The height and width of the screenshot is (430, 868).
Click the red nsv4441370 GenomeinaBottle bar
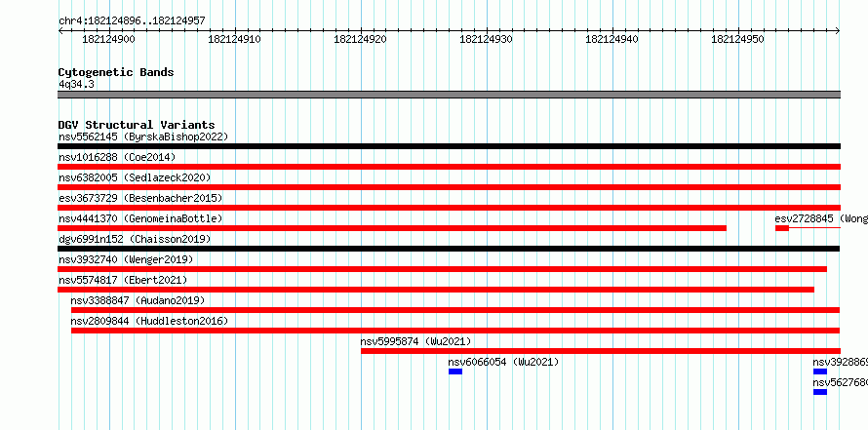pyautogui.click(x=392, y=228)
